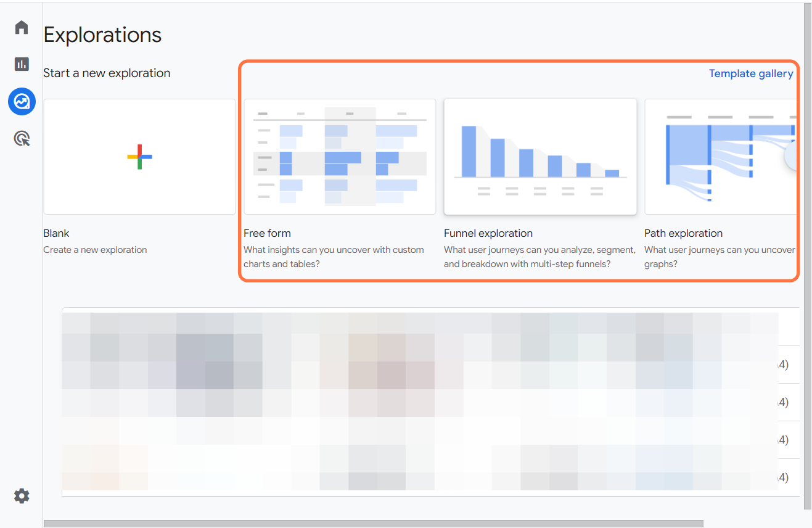The image size is (812, 528).
Task: Pick the Path exploration Sankey thumbnail
Action: [719, 157]
